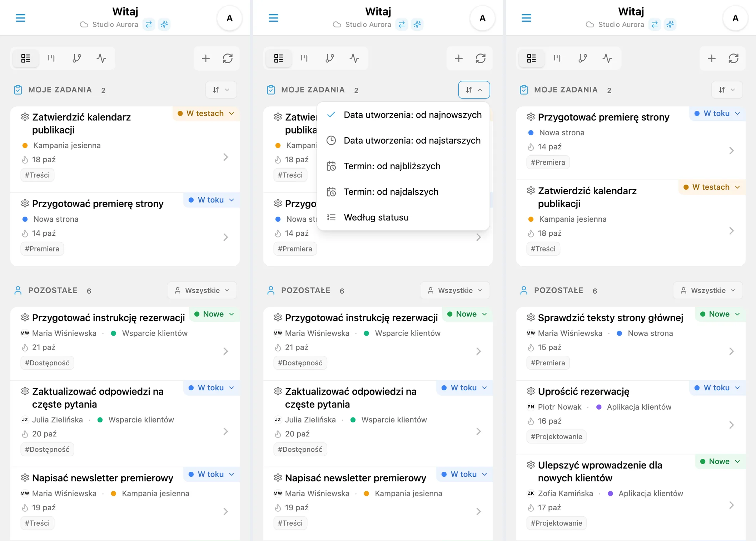
Task: Click 'Julia Zielińska' assignee in middle panel
Action: pos(310,420)
